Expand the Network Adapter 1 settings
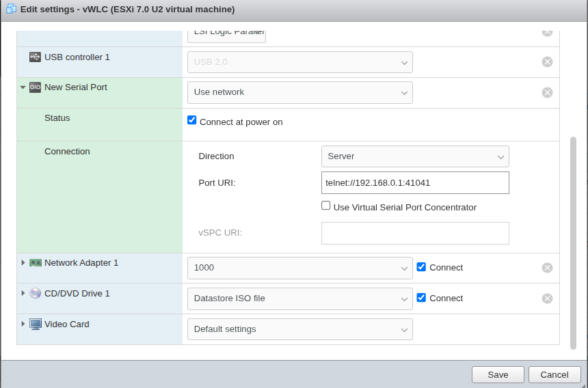This screenshot has width=588, height=388. pyautogui.click(x=23, y=263)
